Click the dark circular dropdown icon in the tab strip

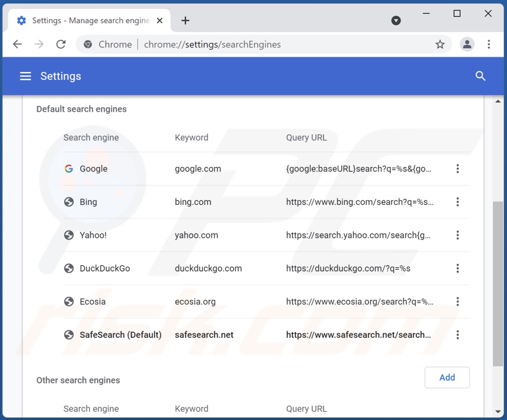(396, 21)
